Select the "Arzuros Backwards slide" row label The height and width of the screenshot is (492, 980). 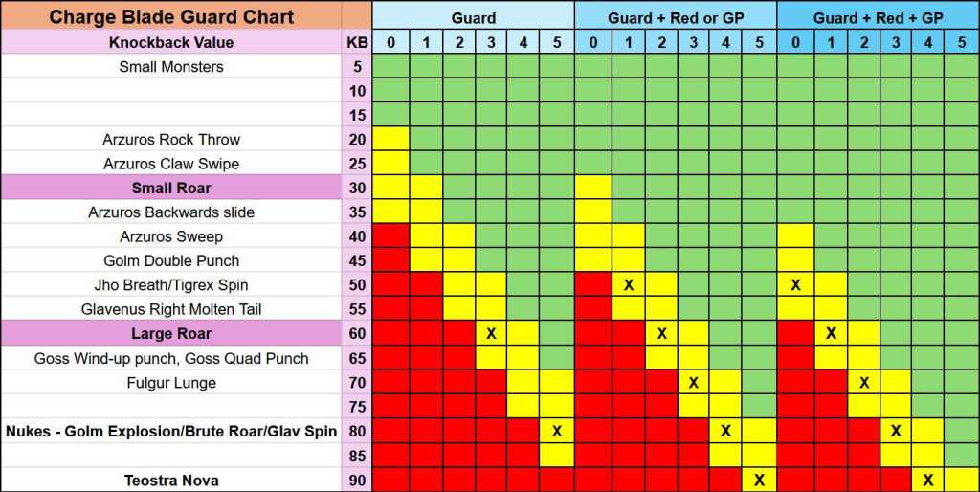coord(171,212)
